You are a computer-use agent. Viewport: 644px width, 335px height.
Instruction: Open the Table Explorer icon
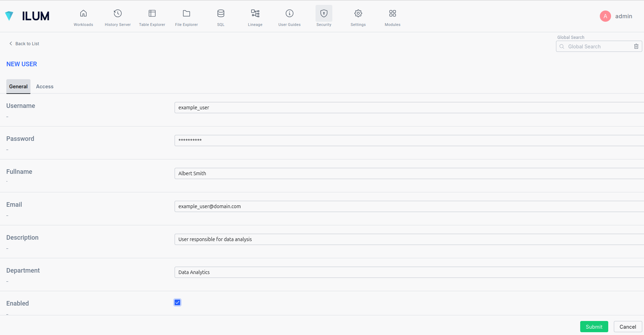point(152,13)
